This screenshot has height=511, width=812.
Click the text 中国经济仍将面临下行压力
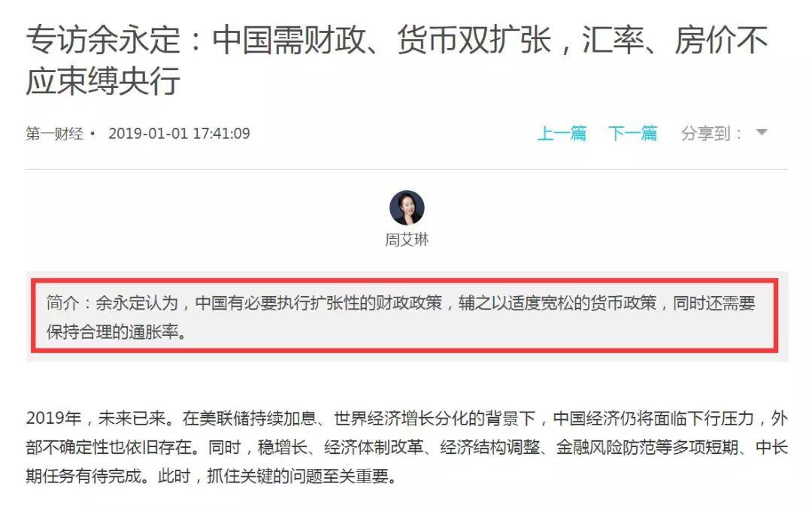pos(653,418)
